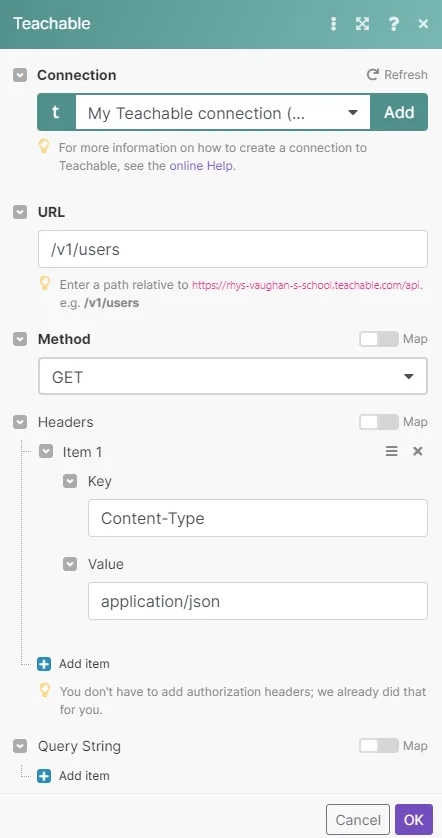
Task: Enable the Map toggle for Method
Action: (379, 339)
